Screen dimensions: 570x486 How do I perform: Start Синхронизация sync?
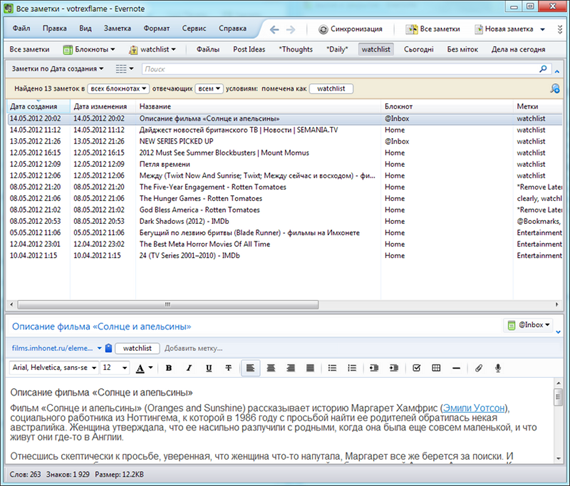pos(350,29)
